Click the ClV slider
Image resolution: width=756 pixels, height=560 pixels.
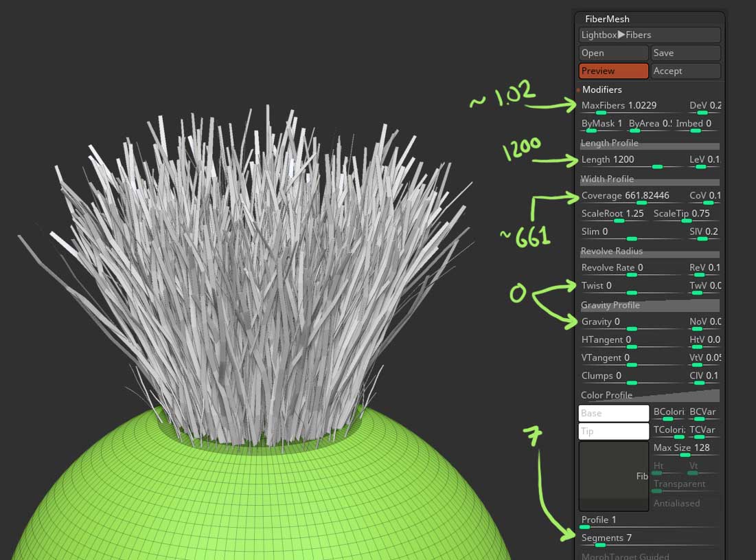pos(704,378)
